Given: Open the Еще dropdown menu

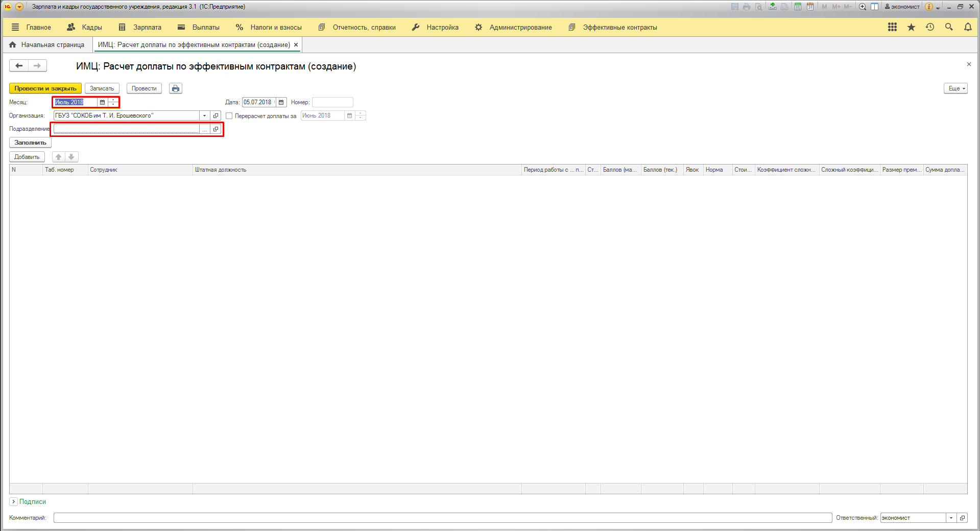Looking at the screenshot, I should tap(955, 88).
